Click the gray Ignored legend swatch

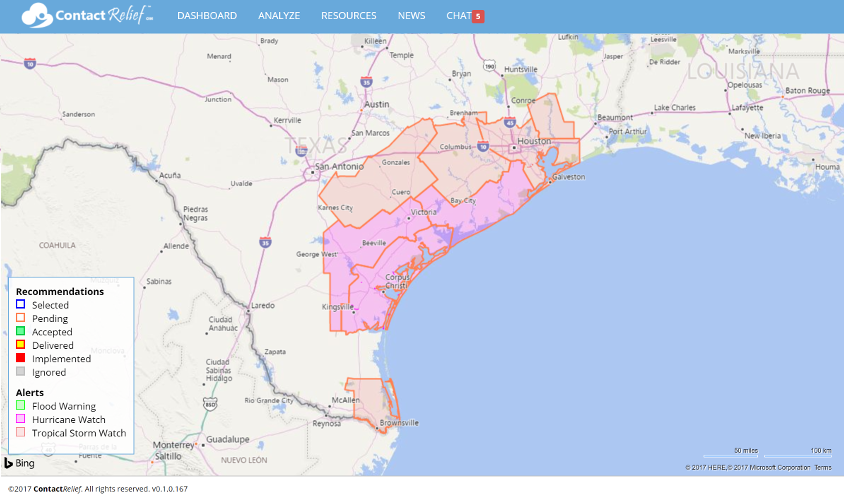20,371
